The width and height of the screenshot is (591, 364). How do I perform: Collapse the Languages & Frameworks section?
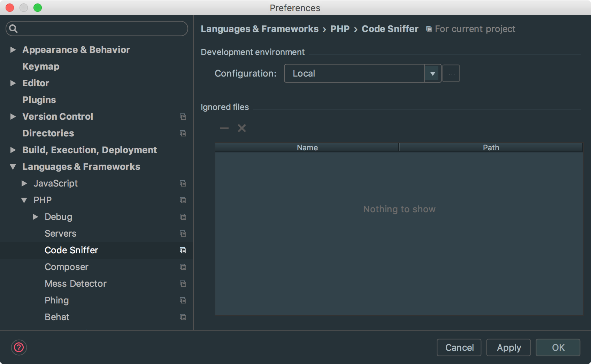(x=13, y=167)
